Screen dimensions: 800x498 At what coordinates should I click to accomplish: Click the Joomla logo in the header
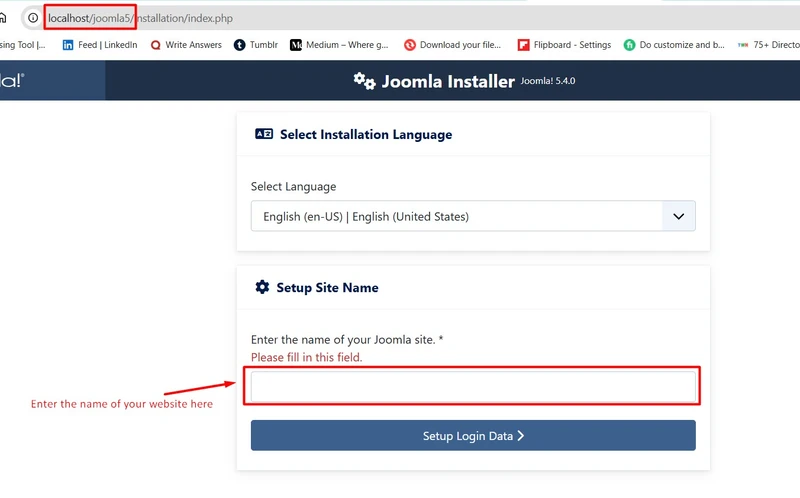tap(12, 81)
